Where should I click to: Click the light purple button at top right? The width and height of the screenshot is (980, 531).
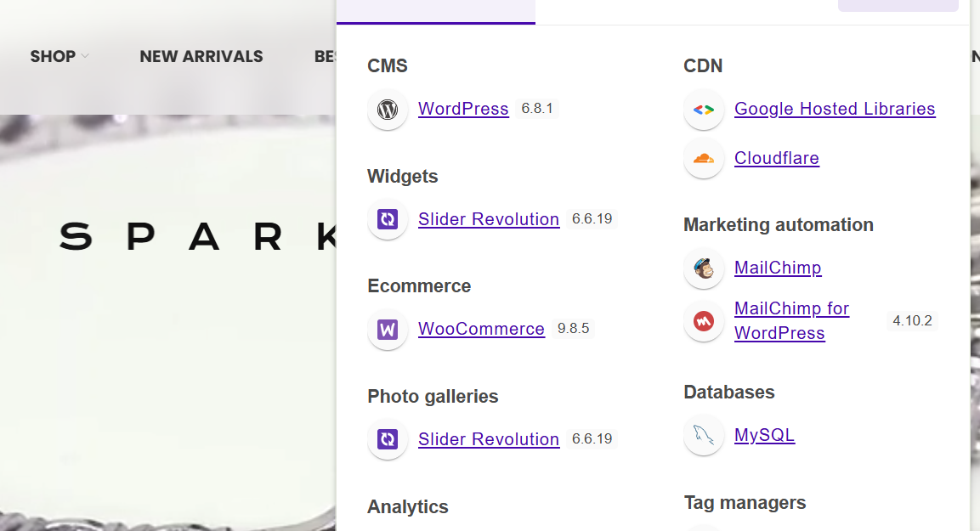click(x=898, y=6)
